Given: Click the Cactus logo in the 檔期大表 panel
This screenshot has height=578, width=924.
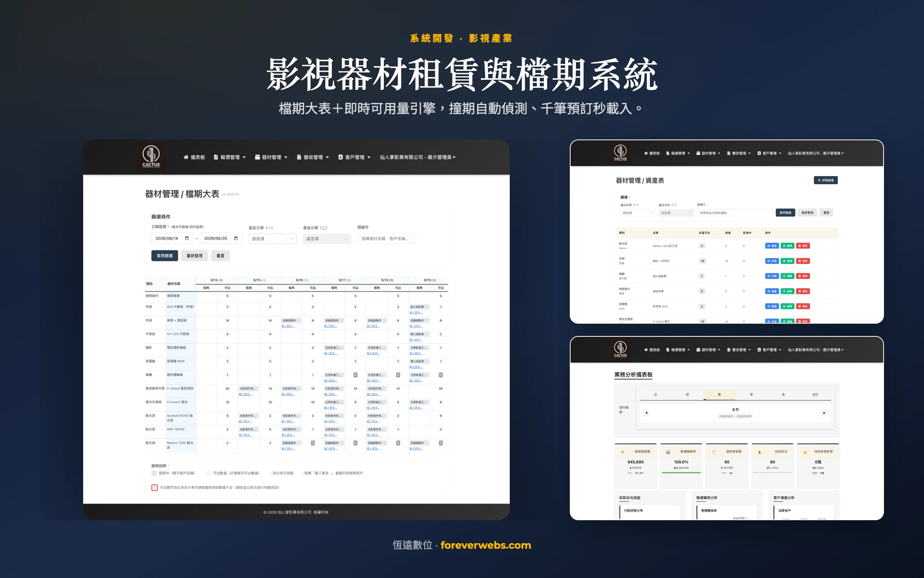Looking at the screenshot, I should point(151,156).
